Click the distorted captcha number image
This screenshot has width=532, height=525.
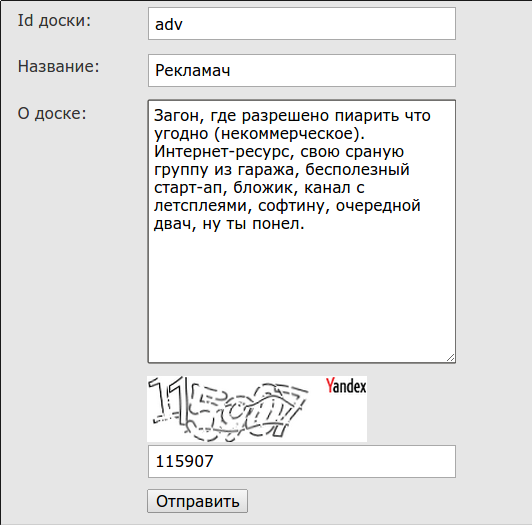[x=229, y=409]
